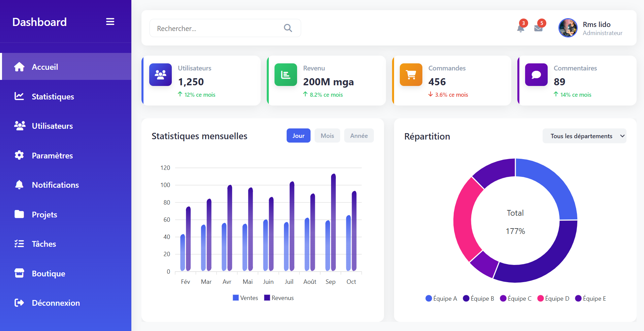Click the search magnifier icon
The image size is (644, 331).
(x=288, y=28)
